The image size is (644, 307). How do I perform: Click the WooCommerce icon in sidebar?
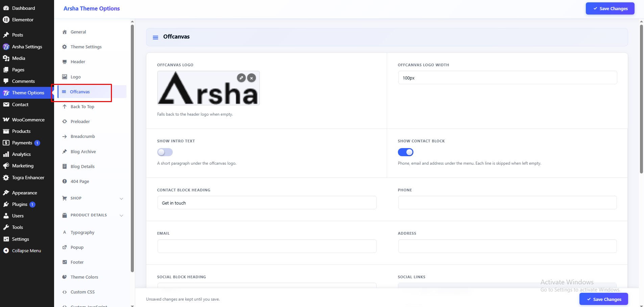(x=6, y=120)
